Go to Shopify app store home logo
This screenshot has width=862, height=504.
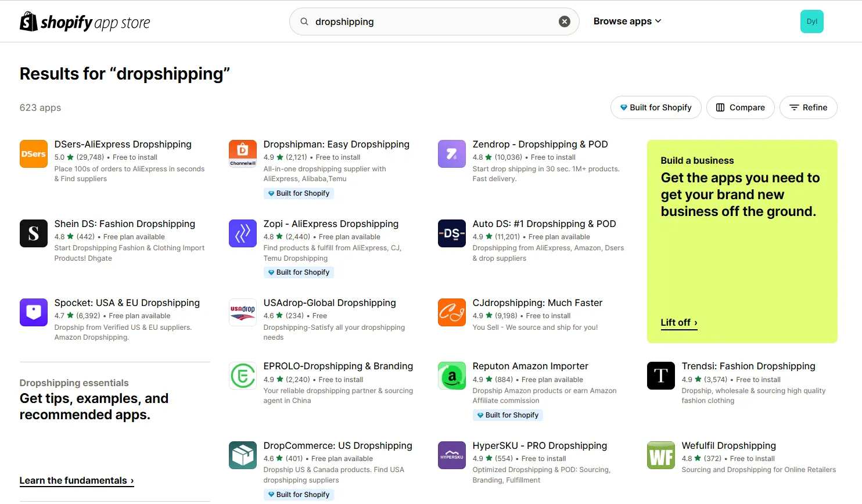click(85, 22)
